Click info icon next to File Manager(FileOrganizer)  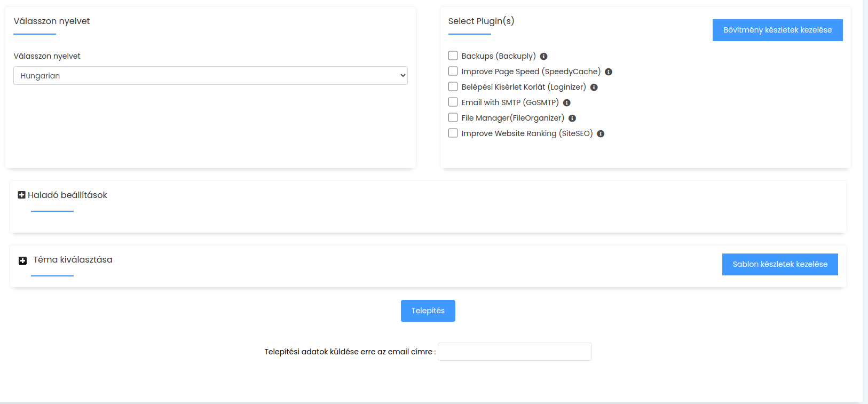tap(572, 118)
